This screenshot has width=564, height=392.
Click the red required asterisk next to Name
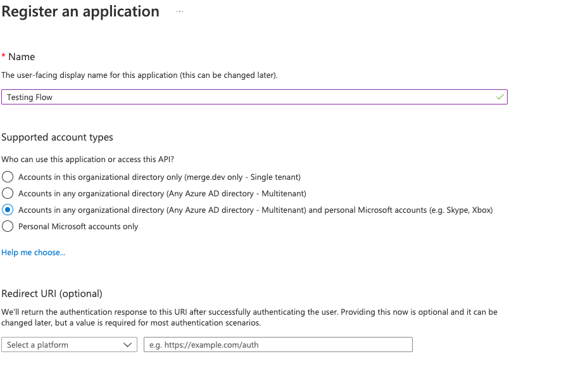4,56
